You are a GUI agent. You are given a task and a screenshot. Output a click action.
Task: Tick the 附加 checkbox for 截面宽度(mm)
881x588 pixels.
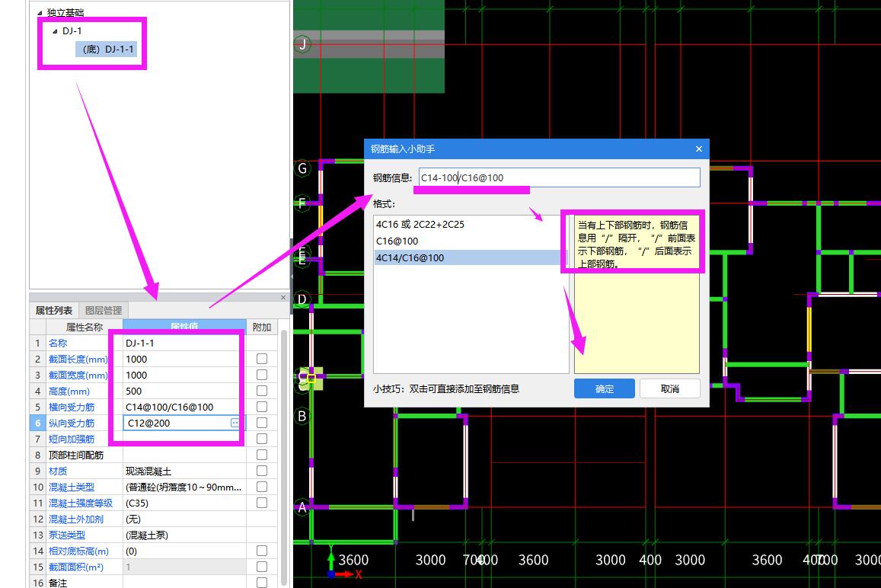[x=262, y=375]
